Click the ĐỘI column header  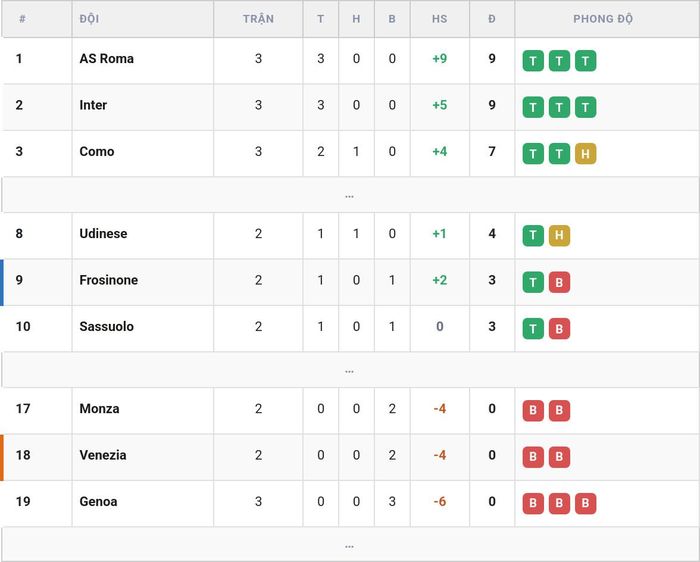[89, 19]
